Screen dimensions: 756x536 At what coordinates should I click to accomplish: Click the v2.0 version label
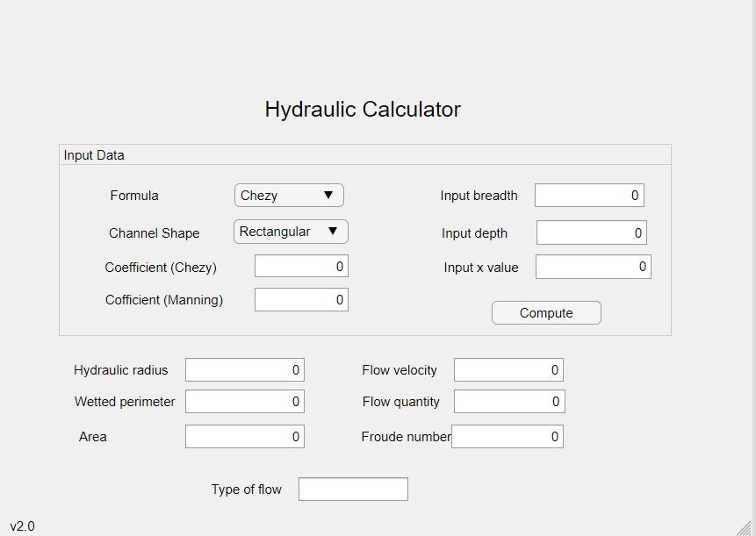pyautogui.click(x=23, y=526)
